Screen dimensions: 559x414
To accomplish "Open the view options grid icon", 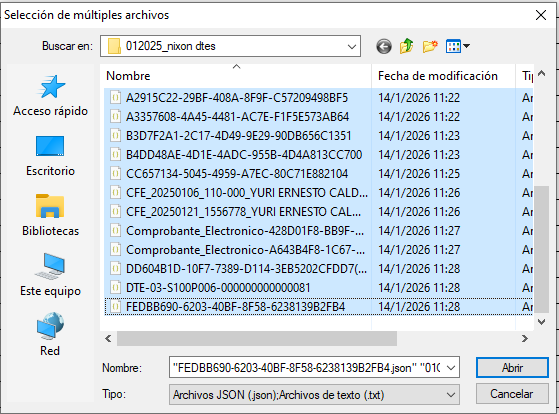I will (453, 46).
